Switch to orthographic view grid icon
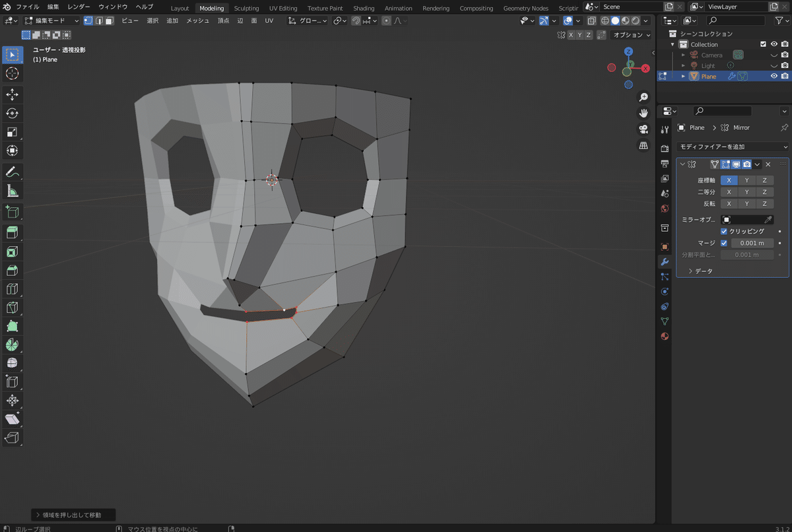Image resolution: width=792 pixels, height=532 pixels. [643, 145]
